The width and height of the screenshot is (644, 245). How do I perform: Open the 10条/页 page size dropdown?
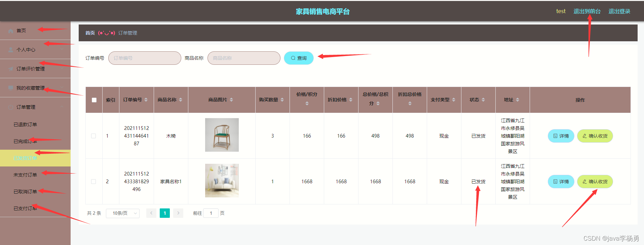[x=123, y=213]
